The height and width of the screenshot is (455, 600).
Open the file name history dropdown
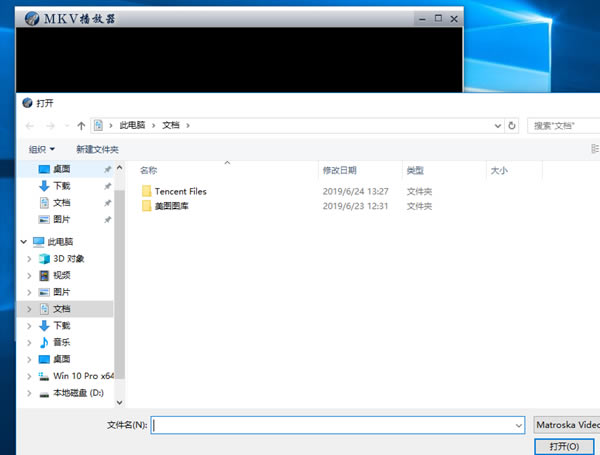[x=519, y=425]
